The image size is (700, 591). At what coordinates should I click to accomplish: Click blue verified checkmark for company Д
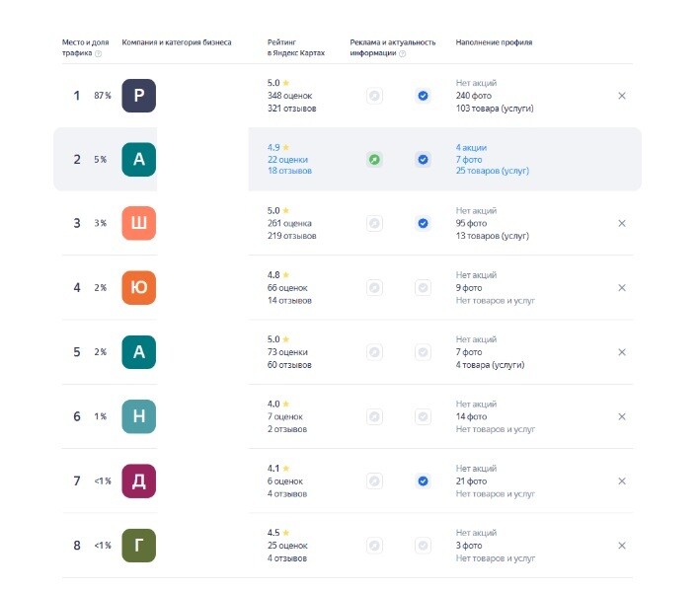tap(423, 481)
